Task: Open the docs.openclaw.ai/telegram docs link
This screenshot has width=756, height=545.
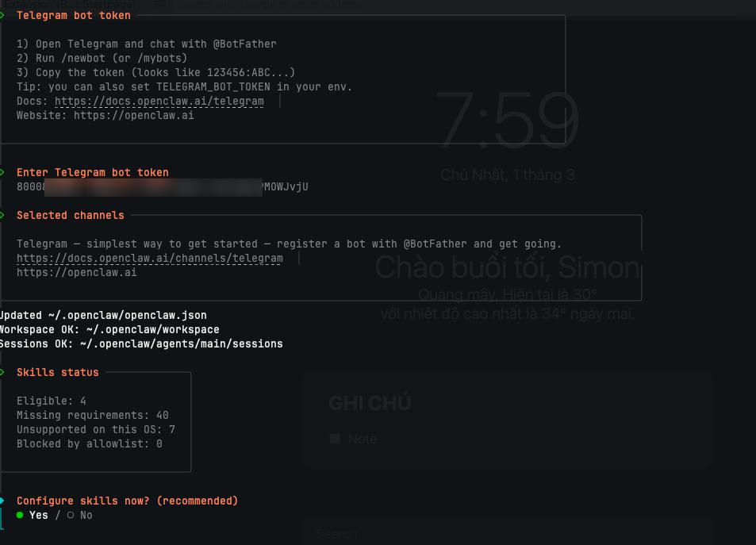Action: pyautogui.click(x=159, y=102)
